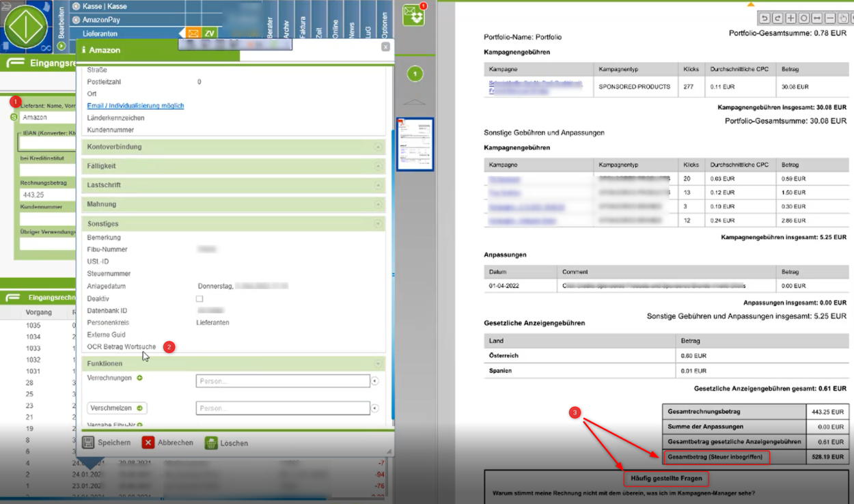Fit width using the double-arrow icon
The image size is (854, 504).
pos(816,18)
